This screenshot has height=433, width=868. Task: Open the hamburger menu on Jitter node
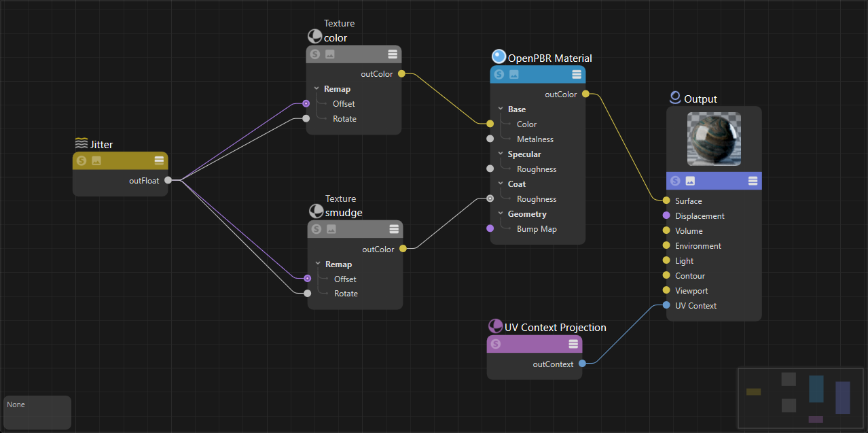tap(159, 160)
